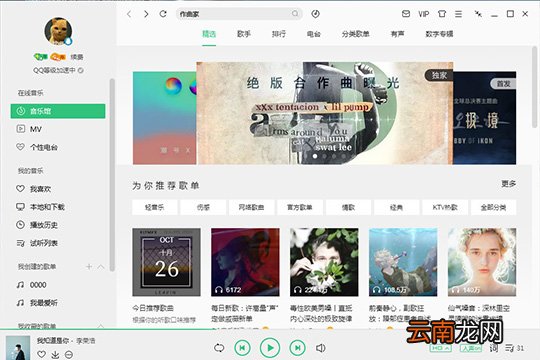Show the right dark 首发 banner
This screenshot has width=540, height=360.
pos(485,118)
